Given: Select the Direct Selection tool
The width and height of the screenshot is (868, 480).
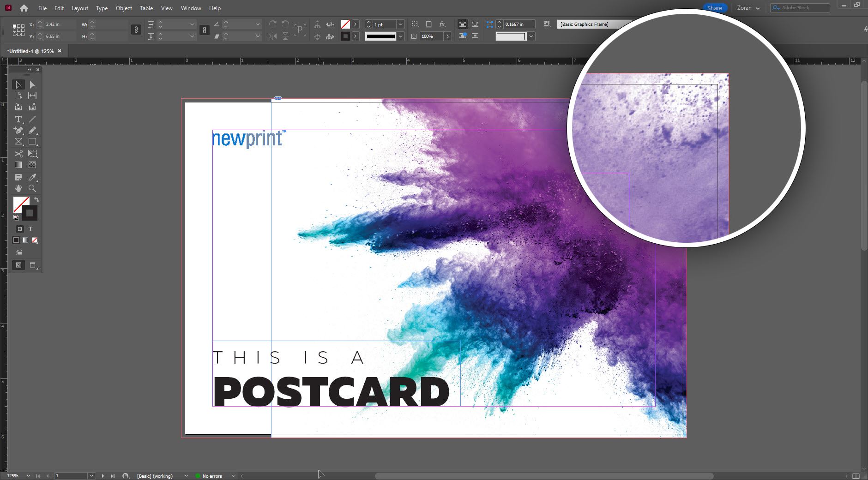Looking at the screenshot, I should 32,84.
